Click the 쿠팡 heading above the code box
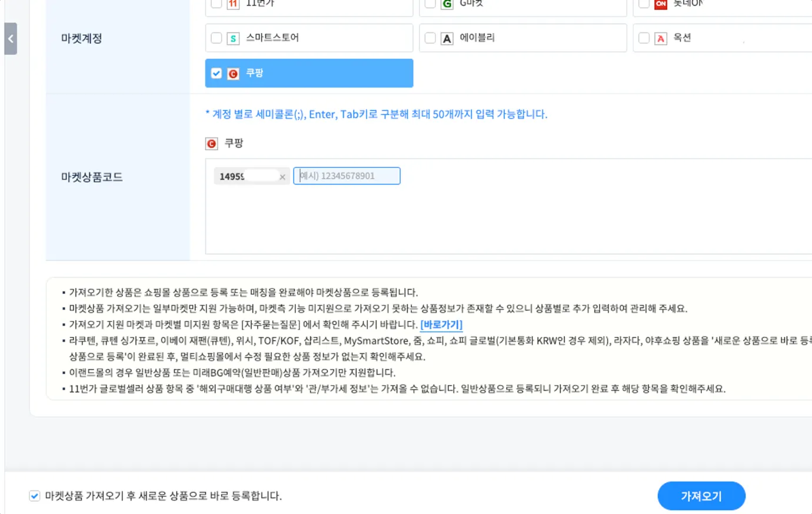Viewport: 812px width, 514px height. (234, 143)
